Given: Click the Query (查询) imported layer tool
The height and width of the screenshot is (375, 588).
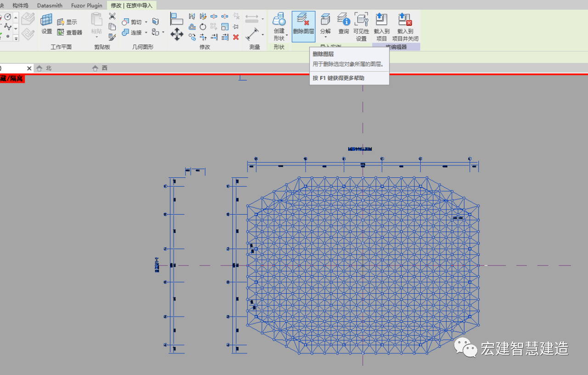Looking at the screenshot, I should click(344, 24).
